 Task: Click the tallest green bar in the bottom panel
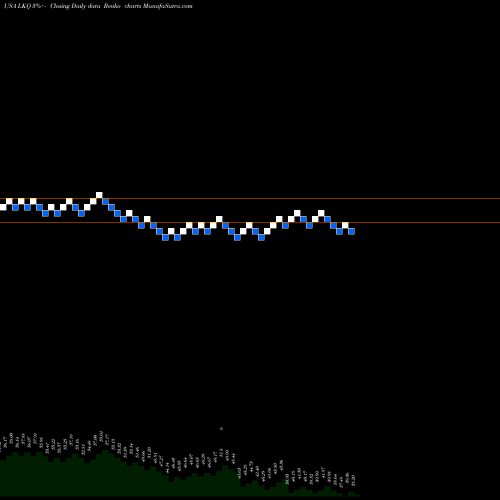tap(105, 473)
